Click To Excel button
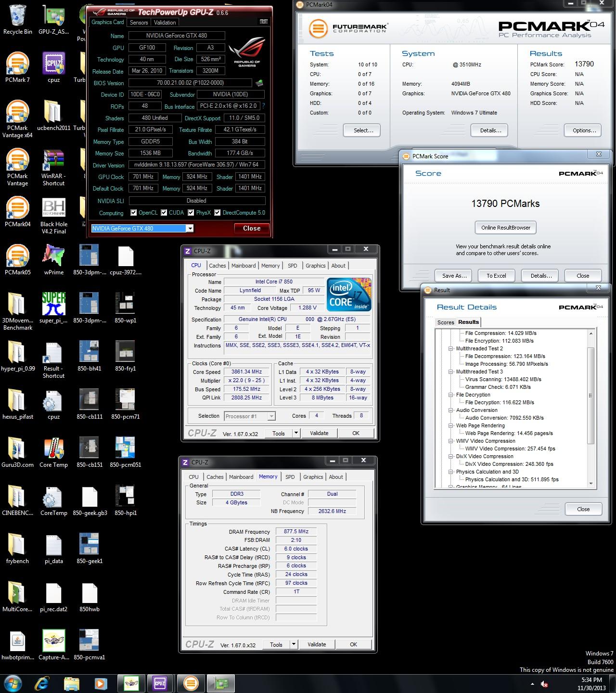 [496, 276]
